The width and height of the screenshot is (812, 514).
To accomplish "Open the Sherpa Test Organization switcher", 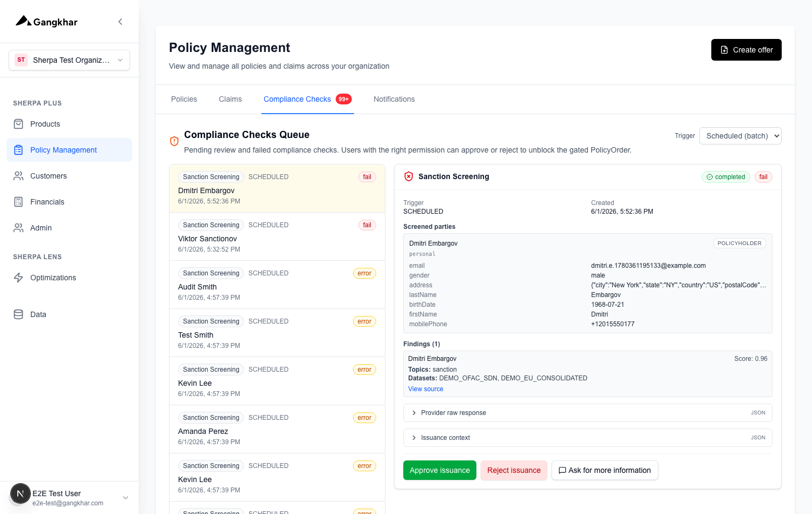I will (x=69, y=60).
